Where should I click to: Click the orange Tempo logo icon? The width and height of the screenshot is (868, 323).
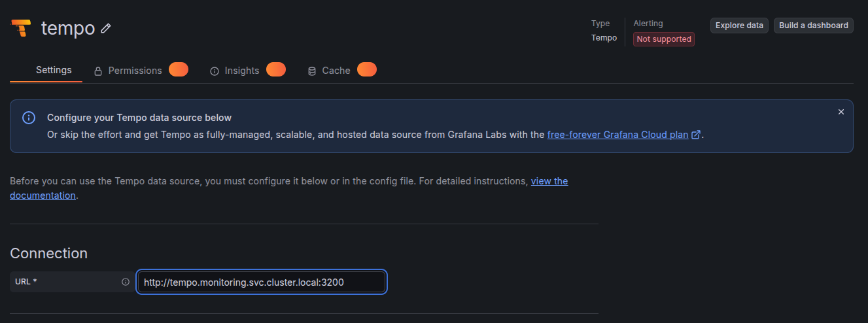21,28
